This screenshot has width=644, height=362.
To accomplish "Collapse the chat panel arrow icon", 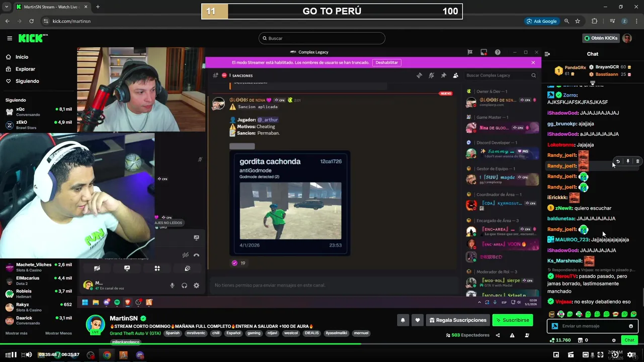I will click(x=547, y=54).
